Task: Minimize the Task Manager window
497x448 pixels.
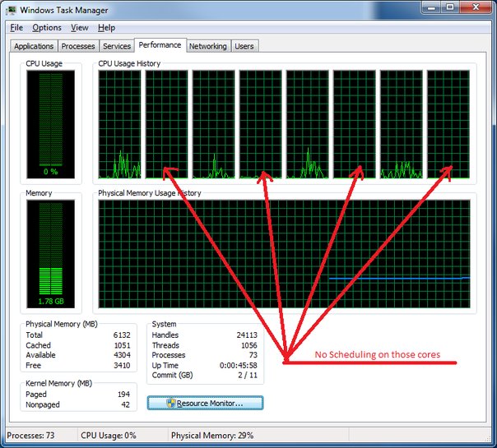Action: [x=432, y=7]
